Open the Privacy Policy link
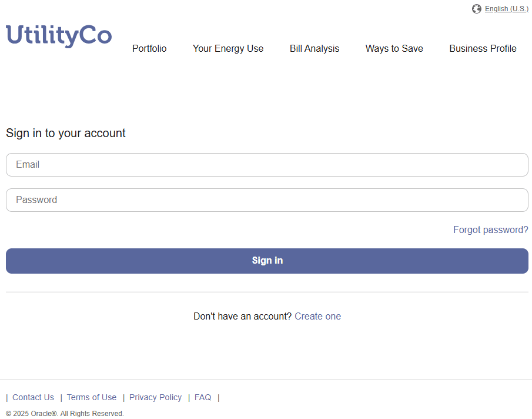Viewport: 532px width, 419px height. (155, 397)
